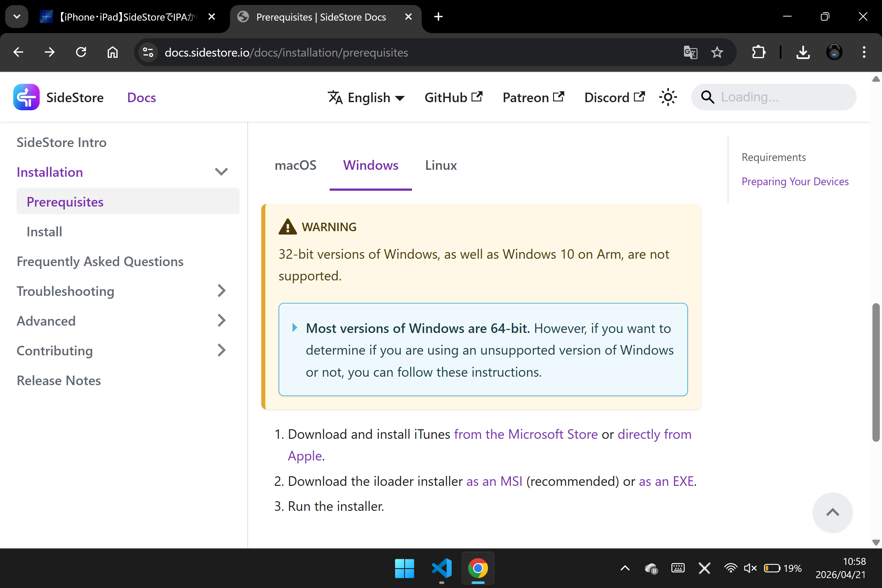Bookmark this page with the star
Screen dimensions: 882x588
coord(717,52)
